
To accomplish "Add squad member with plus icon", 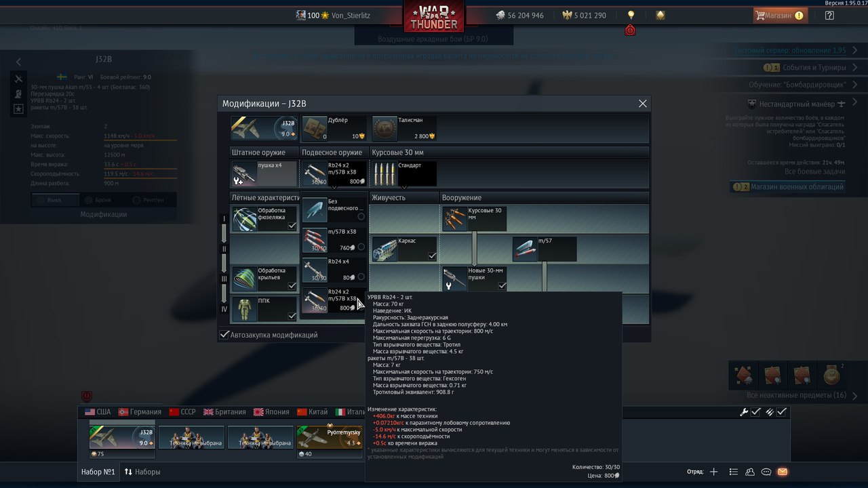I will (x=713, y=472).
